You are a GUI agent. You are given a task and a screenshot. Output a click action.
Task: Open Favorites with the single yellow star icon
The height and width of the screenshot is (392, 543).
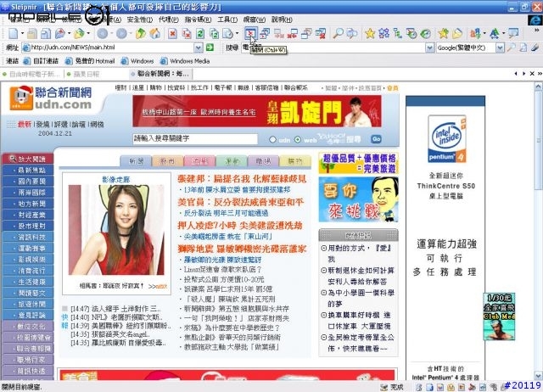click(370, 34)
